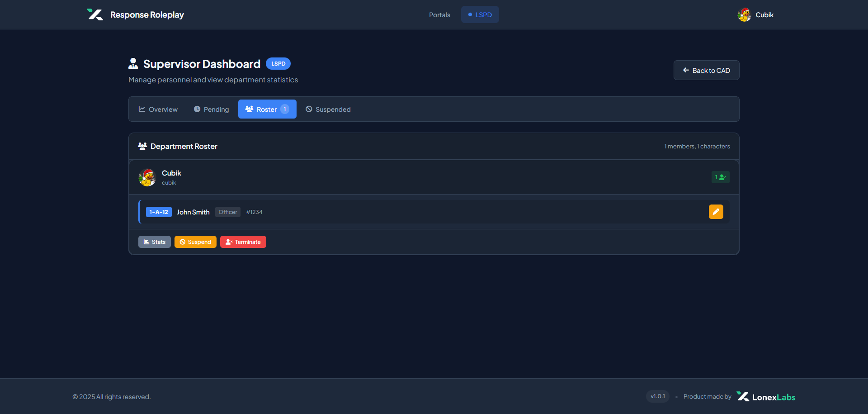Edit John Smith with the pencil icon
The height and width of the screenshot is (414, 868).
(716, 212)
